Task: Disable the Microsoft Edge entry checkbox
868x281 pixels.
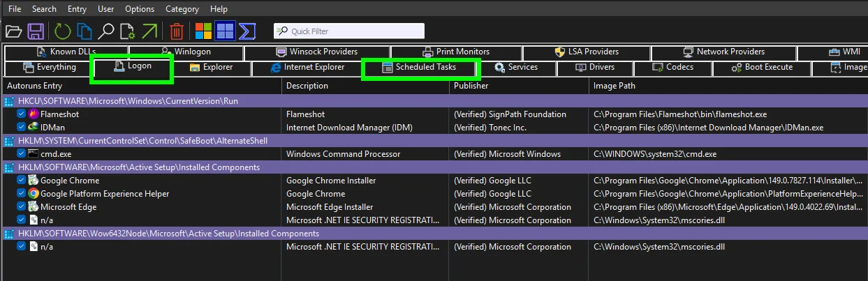Action: click(21, 207)
